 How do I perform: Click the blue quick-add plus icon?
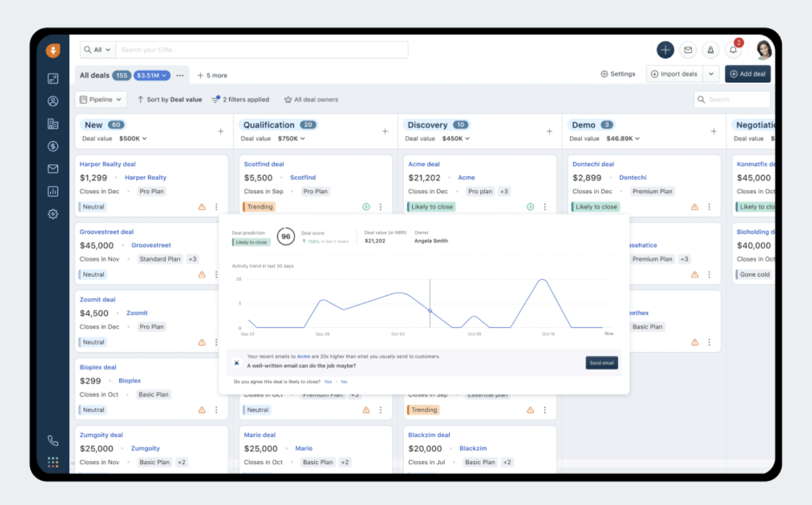(665, 50)
